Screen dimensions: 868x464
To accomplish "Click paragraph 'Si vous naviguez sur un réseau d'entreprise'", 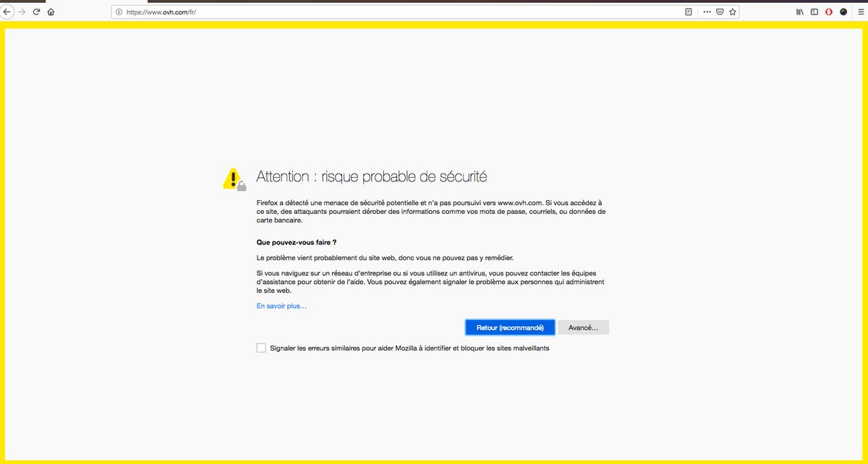I will (430, 281).
